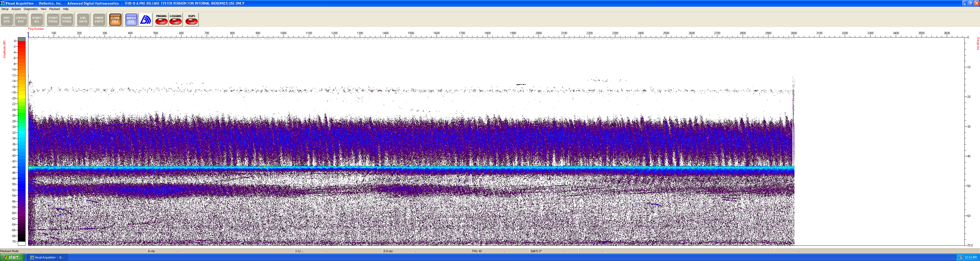
Task: Click the LOG DATA button
Action: [83, 20]
